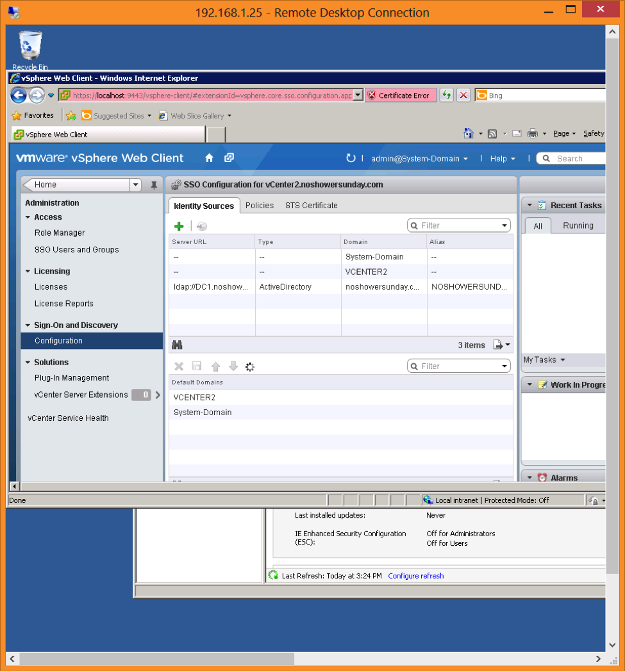Open the My Tasks dropdown
Image resolution: width=625 pixels, height=672 pixels.
[x=544, y=359]
